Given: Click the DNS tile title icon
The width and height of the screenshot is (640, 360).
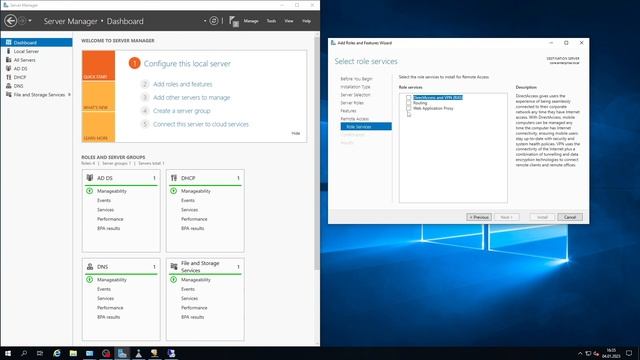Looking at the screenshot, I should [x=90, y=267].
